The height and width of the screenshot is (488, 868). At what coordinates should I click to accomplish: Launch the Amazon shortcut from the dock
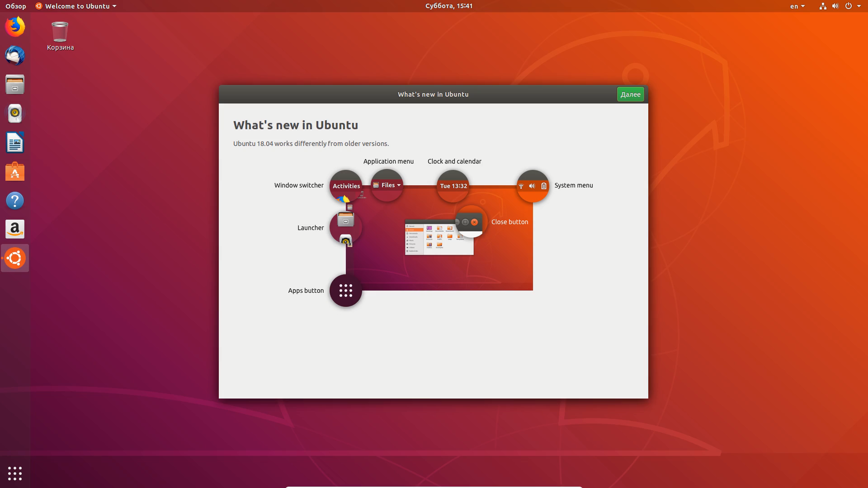point(15,230)
